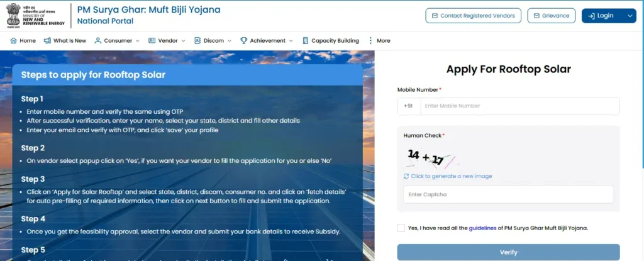Expand the Login dropdown arrow

(x=630, y=16)
